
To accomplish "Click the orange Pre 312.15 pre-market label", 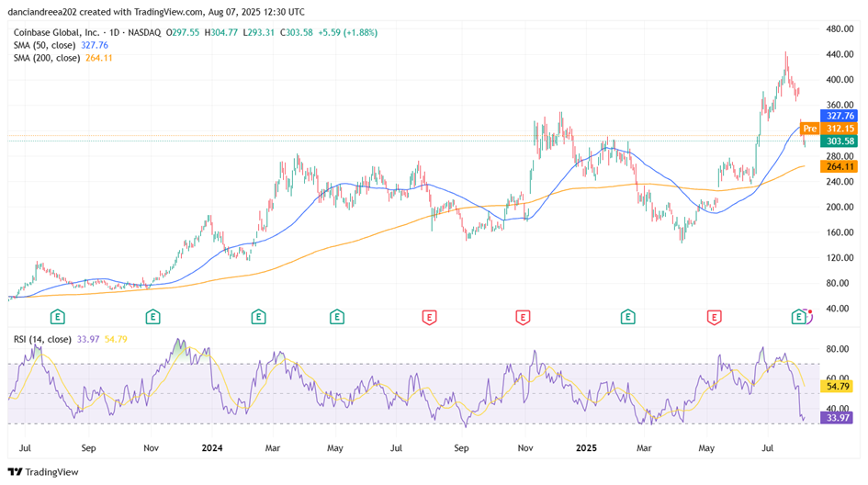I will 829,129.
